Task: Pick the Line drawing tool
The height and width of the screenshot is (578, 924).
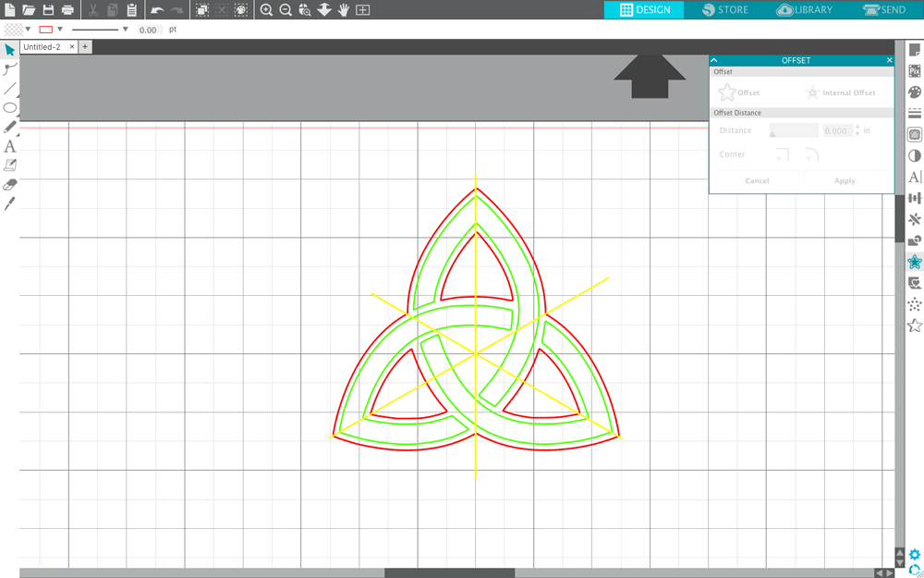Action: click(x=9, y=89)
